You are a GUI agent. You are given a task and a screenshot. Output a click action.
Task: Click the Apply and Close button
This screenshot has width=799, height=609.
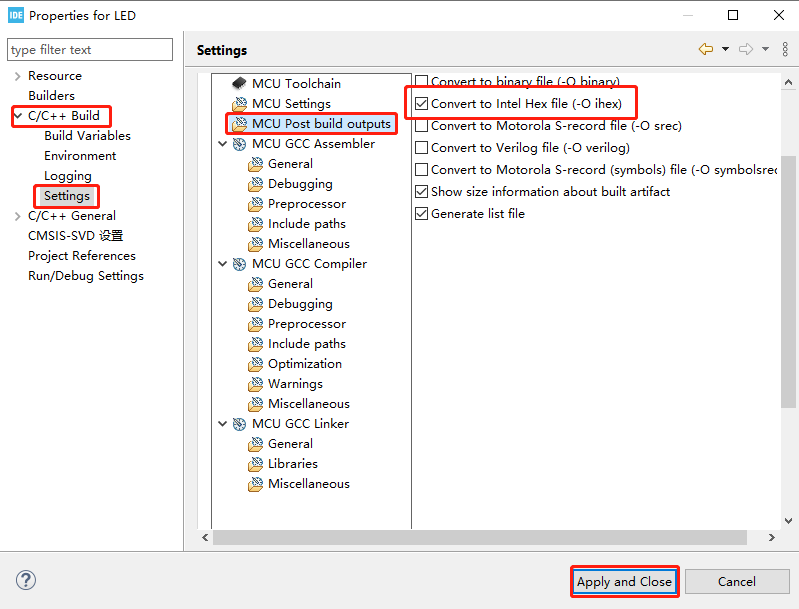click(x=624, y=582)
